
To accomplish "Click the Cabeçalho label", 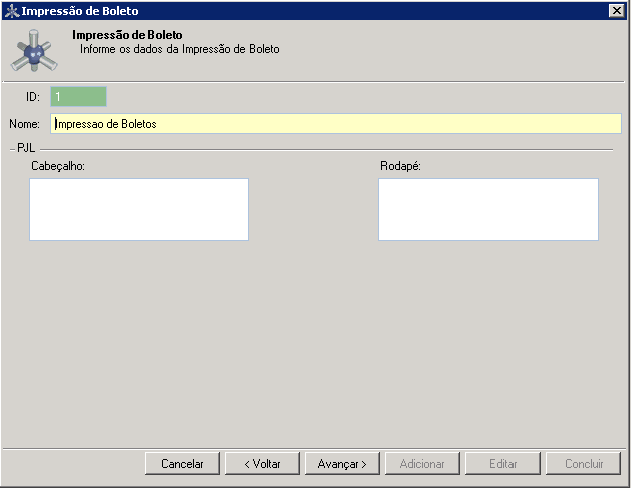I will pos(58,166).
